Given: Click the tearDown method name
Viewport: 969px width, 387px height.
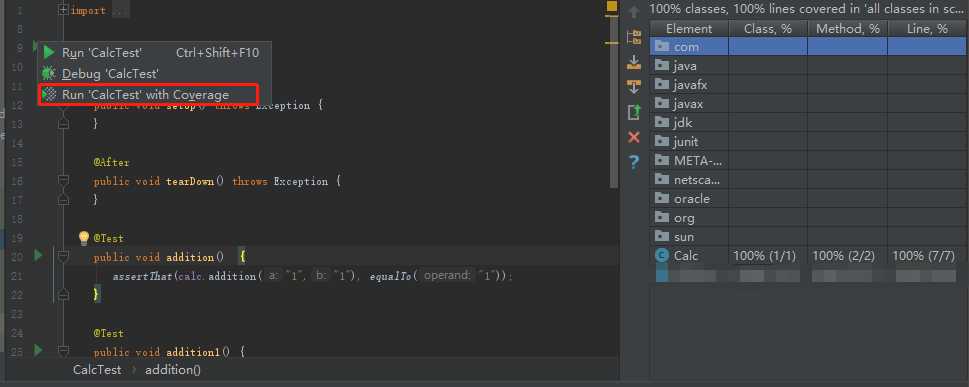Looking at the screenshot, I should pos(190,181).
